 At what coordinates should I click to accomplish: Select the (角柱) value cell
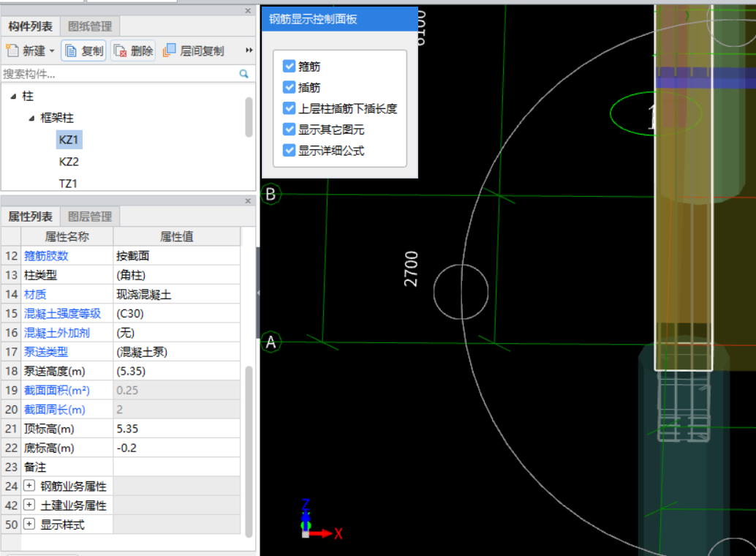pyautogui.click(x=176, y=275)
